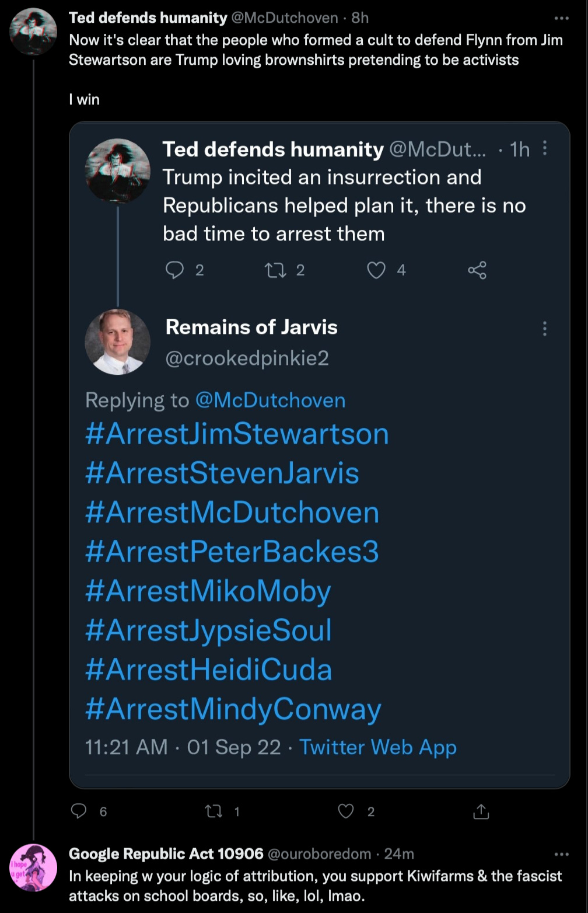
Task: Open Remains of Jarvis profile picture
Action: click(117, 341)
